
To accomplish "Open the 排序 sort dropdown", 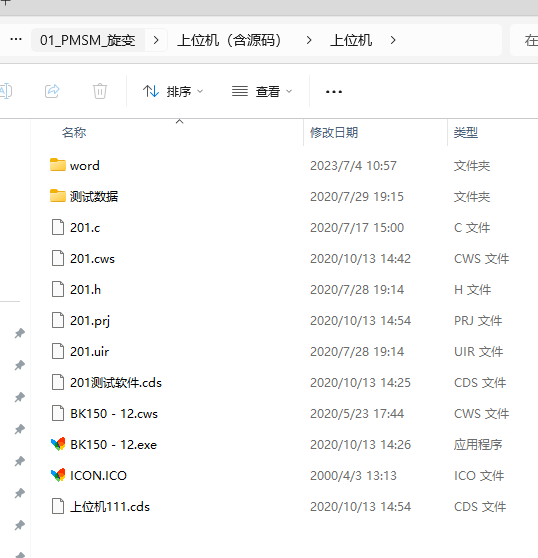I will (x=173, y=91).
